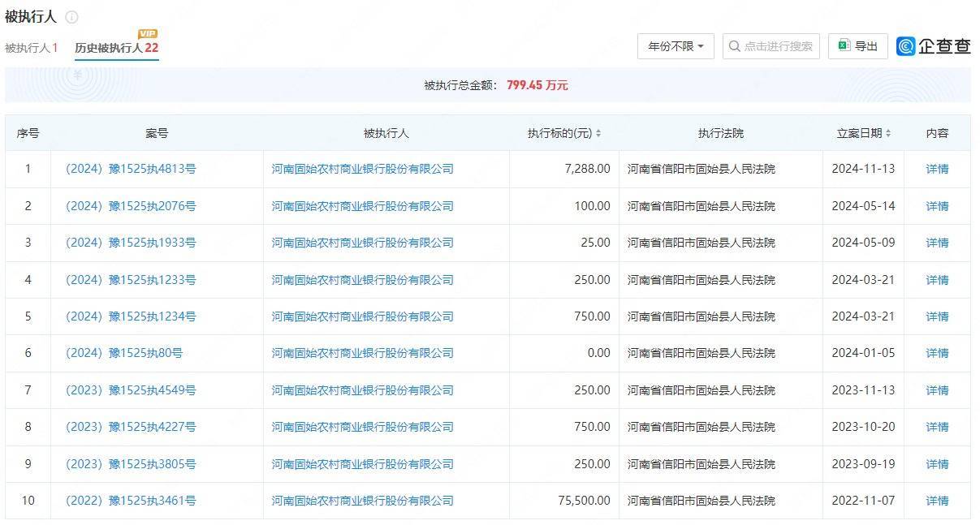Click the date 2022-11-07
Viewport: 980px width, 525px height.
[863, 501]
